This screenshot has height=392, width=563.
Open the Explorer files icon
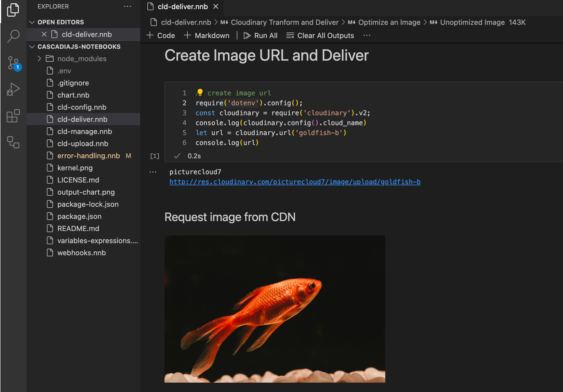(13, 10)
